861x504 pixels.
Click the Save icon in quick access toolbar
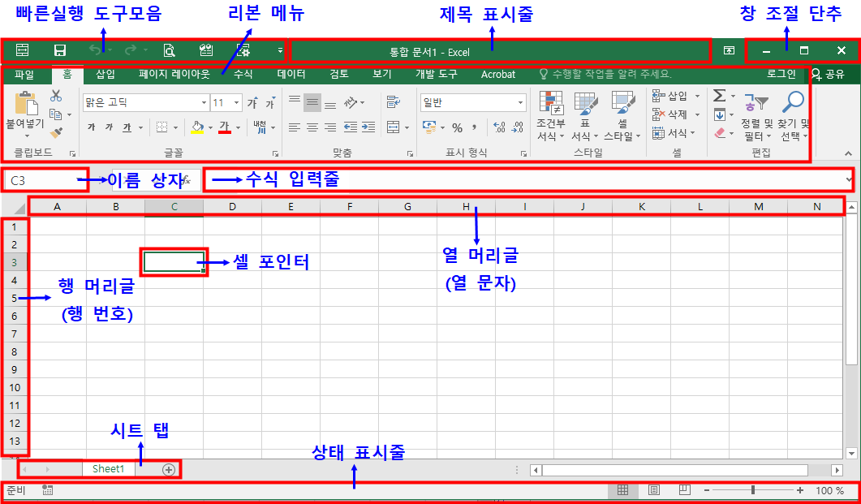coord(60,51)
